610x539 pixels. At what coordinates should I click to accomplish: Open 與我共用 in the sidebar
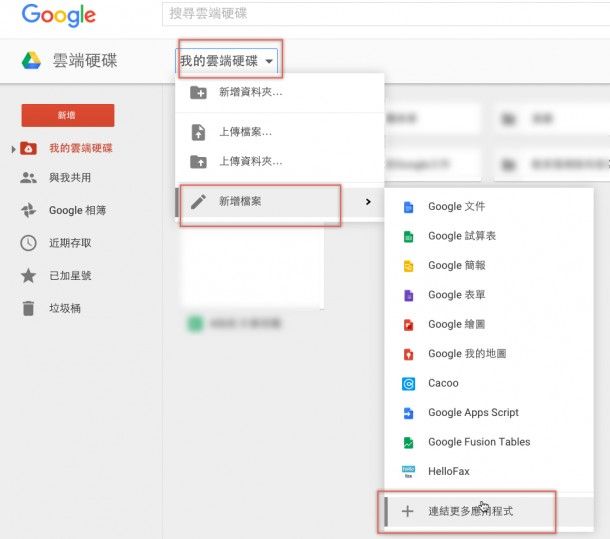[70, 178]
